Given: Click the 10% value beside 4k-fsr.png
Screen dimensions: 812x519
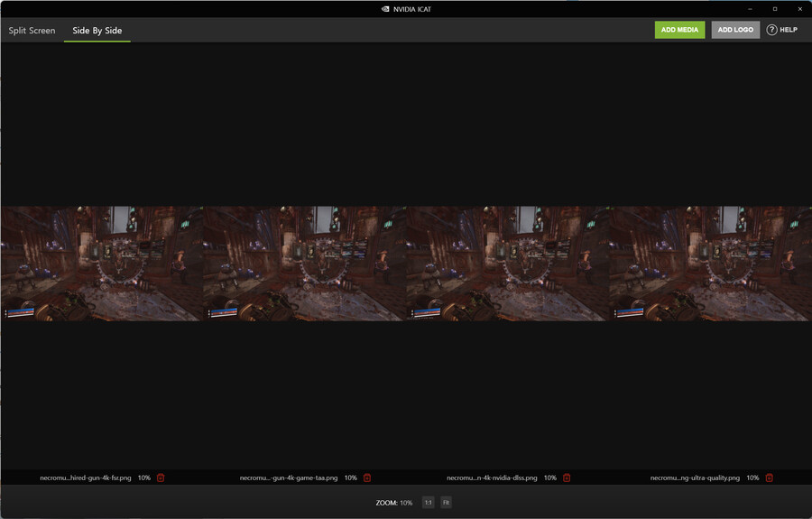Looking at the screenshot, I should coord(144,477).
